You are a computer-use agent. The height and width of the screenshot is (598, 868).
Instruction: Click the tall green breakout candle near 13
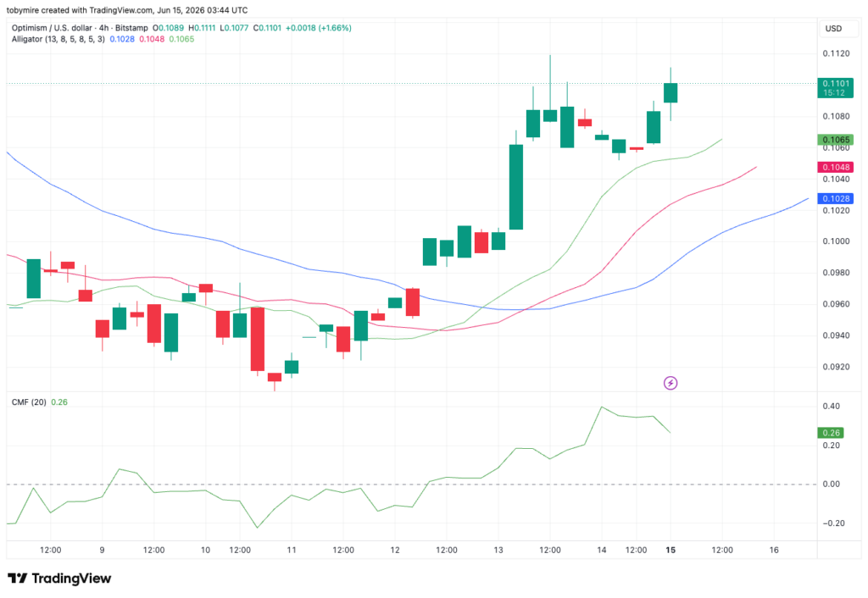tap(516, 187)
